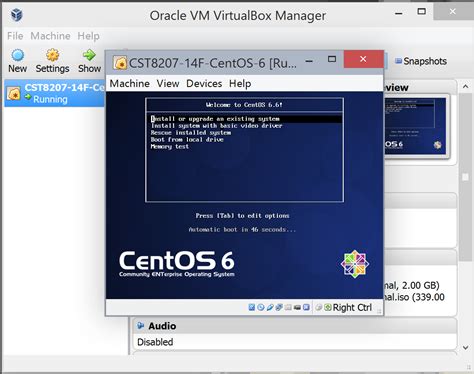This screenshot has height=374, width=474.
Task: Click the details pane scroll-up arrow
Action: (465, 87)
